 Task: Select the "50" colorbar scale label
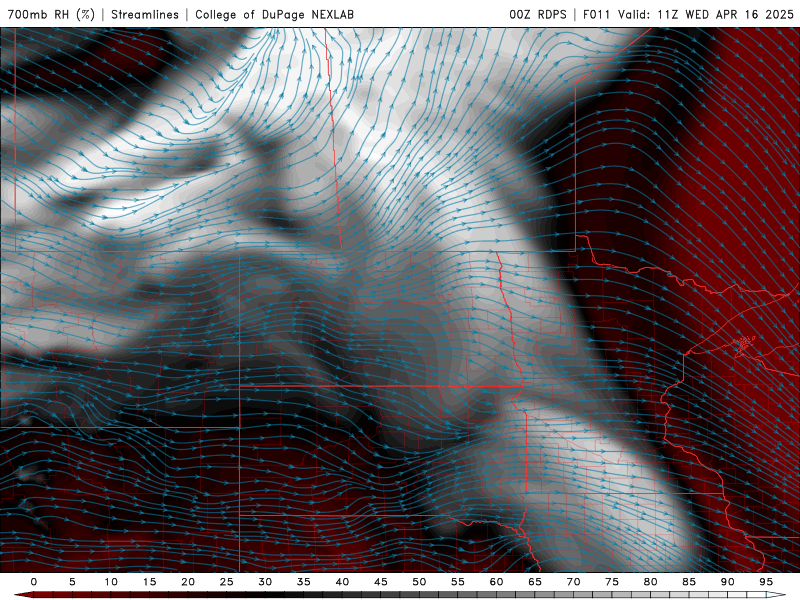click(419, 582)
